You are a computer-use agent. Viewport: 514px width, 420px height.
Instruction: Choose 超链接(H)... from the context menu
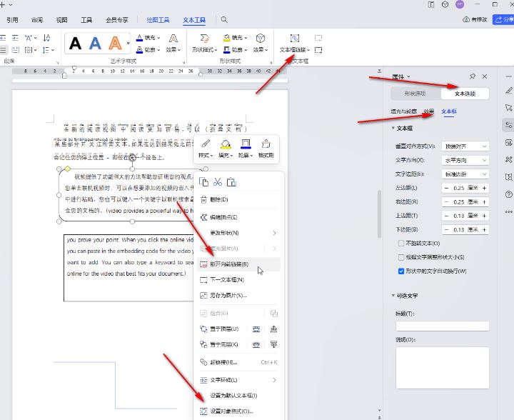(238, 362)
